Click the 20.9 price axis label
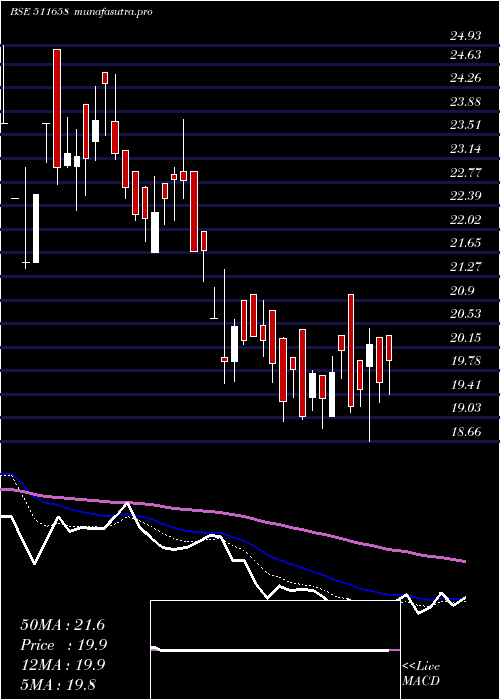 coord(462,291)
